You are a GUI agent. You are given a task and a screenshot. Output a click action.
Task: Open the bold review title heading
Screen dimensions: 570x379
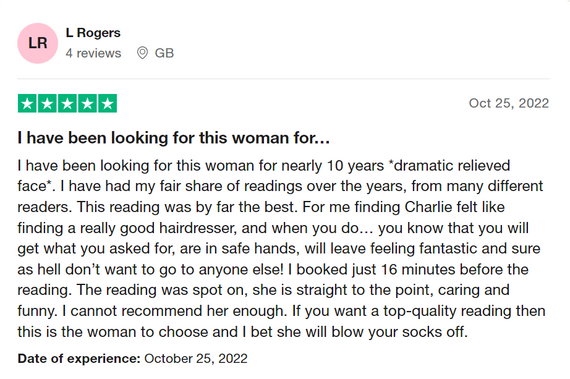click(x=173, y=138)
